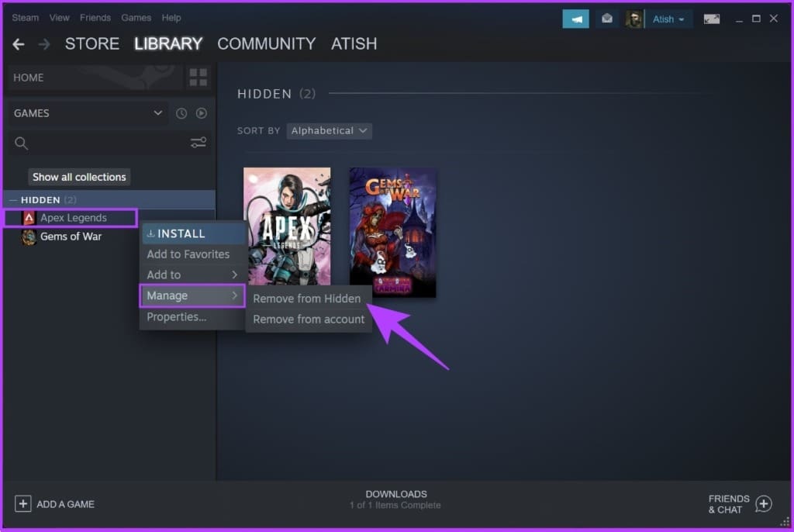Open the View menu

59,18
